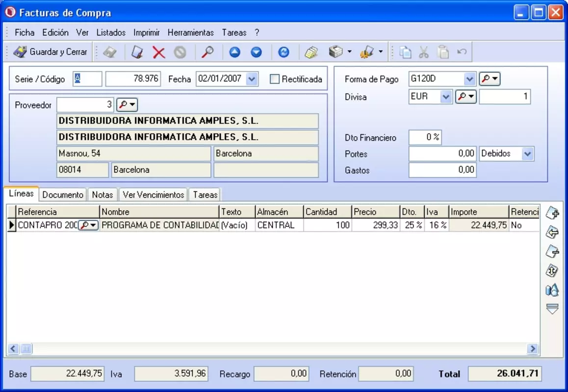Click the tools icon beside the printer
Viewport: 568px width, 392px height.
click(x=367, y=52)
